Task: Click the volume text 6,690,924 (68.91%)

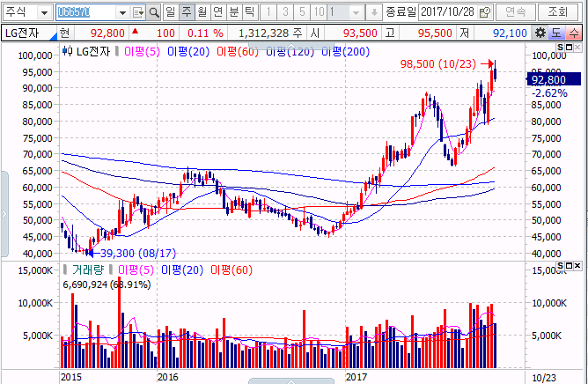Action: click(x=107, y=284)
